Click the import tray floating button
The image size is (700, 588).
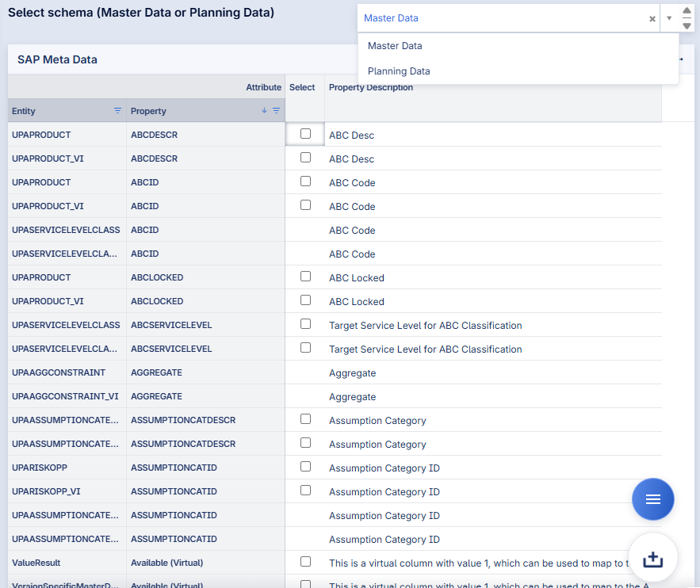pos(652,559)
